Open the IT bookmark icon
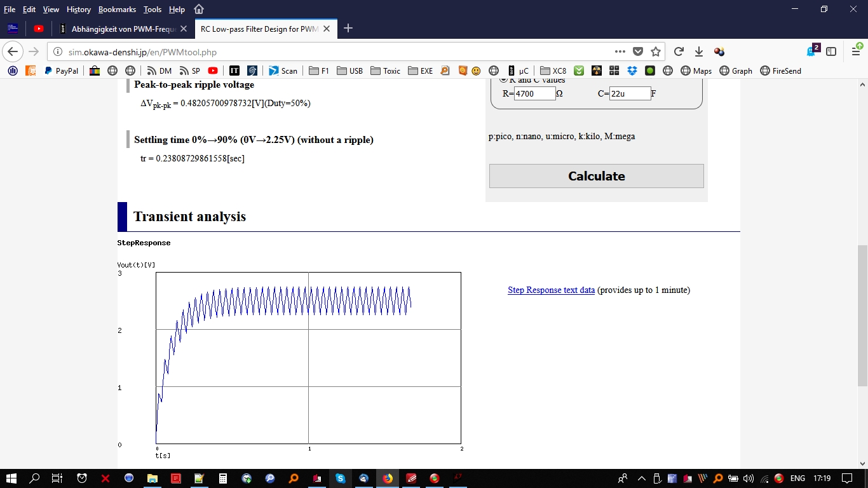The width and height of the screenshot is (868, 488). [234, 71]
